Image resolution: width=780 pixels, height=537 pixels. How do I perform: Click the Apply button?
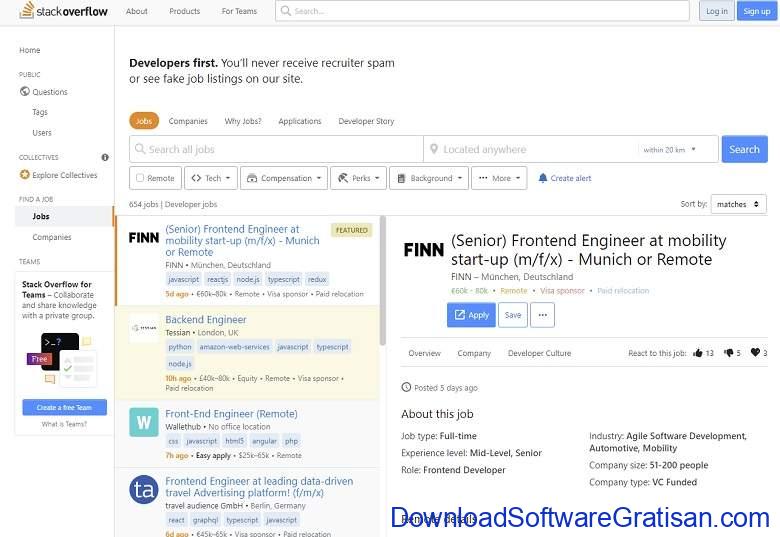471,315
